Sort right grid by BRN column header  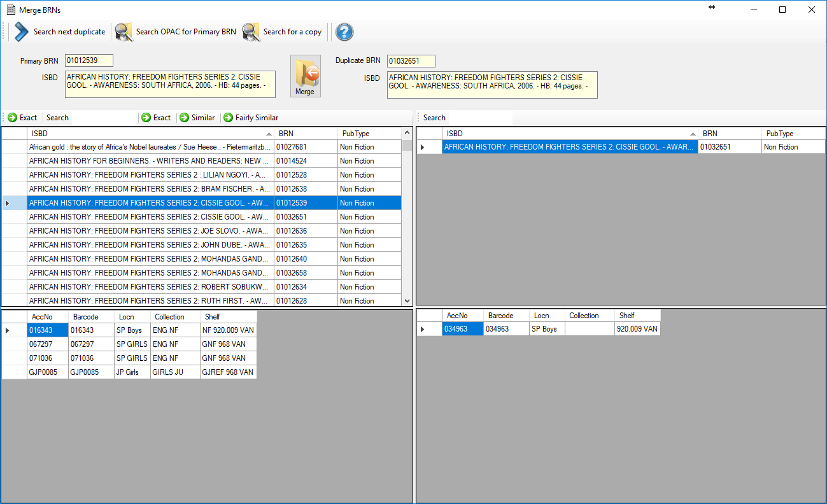click(730, 134)
